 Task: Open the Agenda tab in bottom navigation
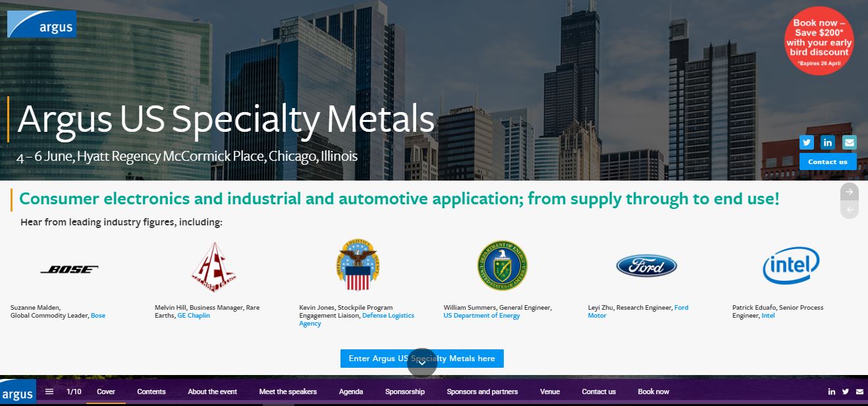[x=351, y=391]
